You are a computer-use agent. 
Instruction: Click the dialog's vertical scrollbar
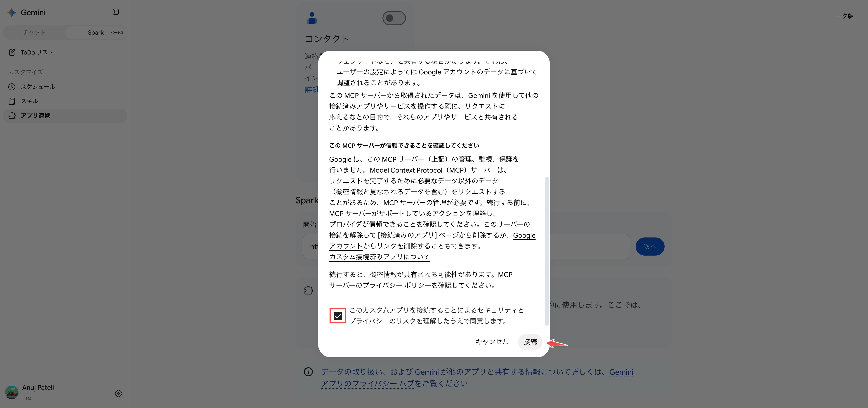coord(547,251)
